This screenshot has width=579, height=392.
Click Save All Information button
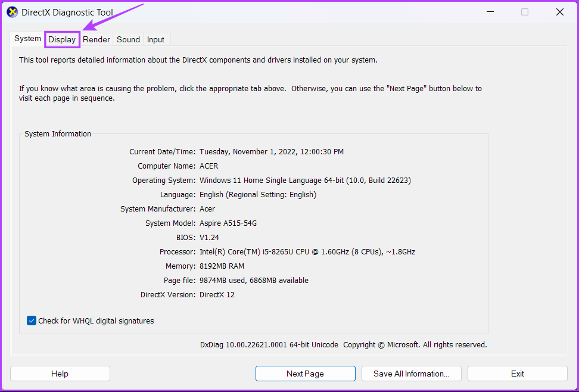pos(412,374)
